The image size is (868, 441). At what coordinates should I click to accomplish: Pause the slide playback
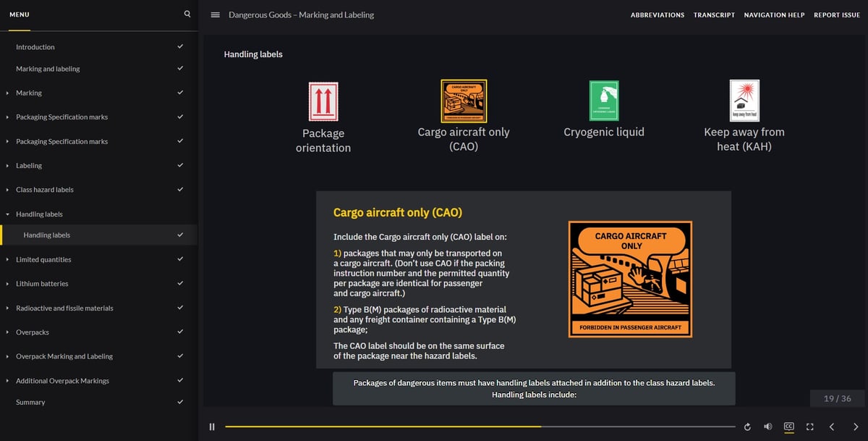pos(211,427)
